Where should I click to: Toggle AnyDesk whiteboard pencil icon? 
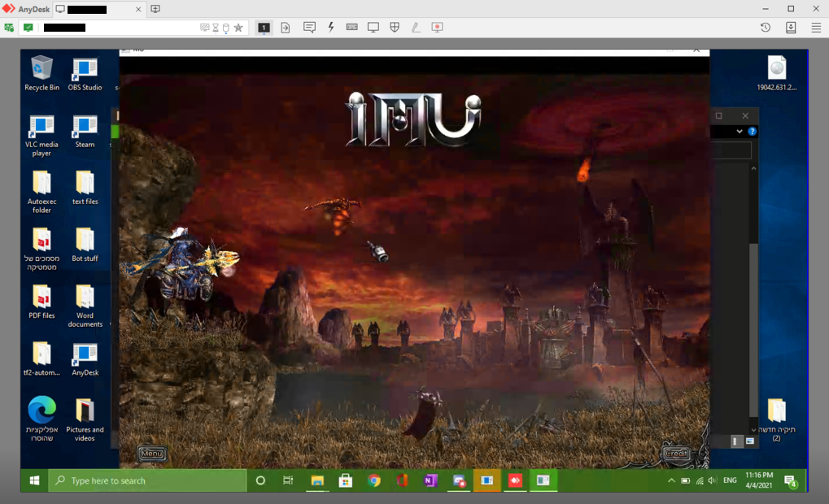(x=416, y=28)
